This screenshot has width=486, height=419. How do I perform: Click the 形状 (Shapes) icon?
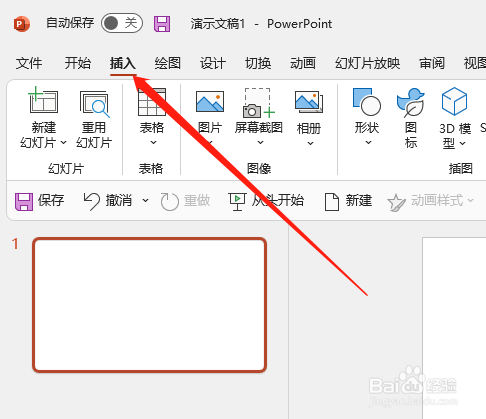(x=367, y=102)
